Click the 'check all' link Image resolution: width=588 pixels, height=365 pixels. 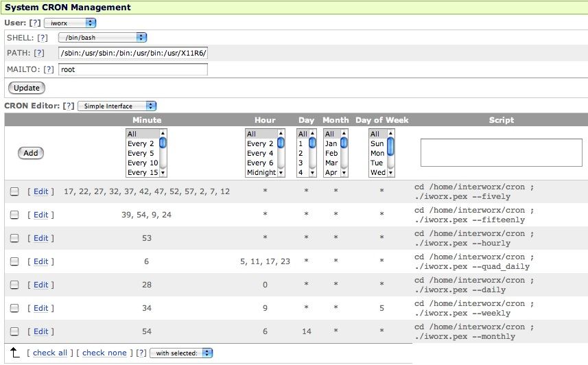50,353
